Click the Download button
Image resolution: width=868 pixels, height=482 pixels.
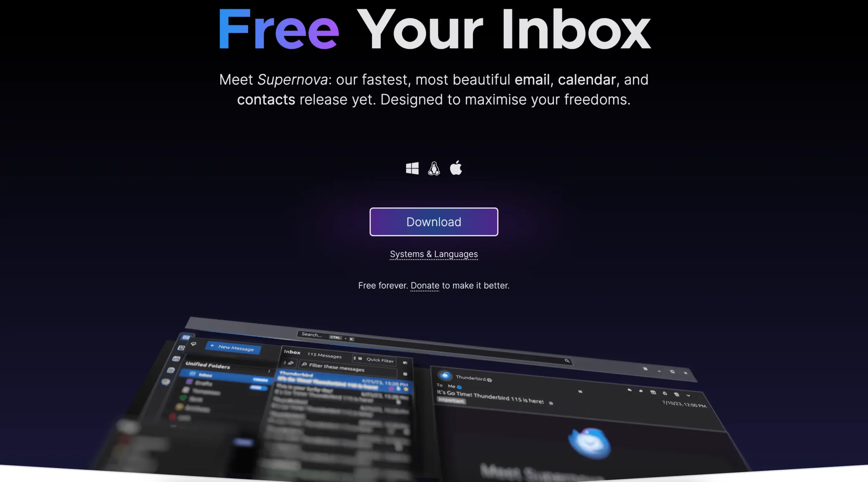pyautogui.click(x=433, y=221)
